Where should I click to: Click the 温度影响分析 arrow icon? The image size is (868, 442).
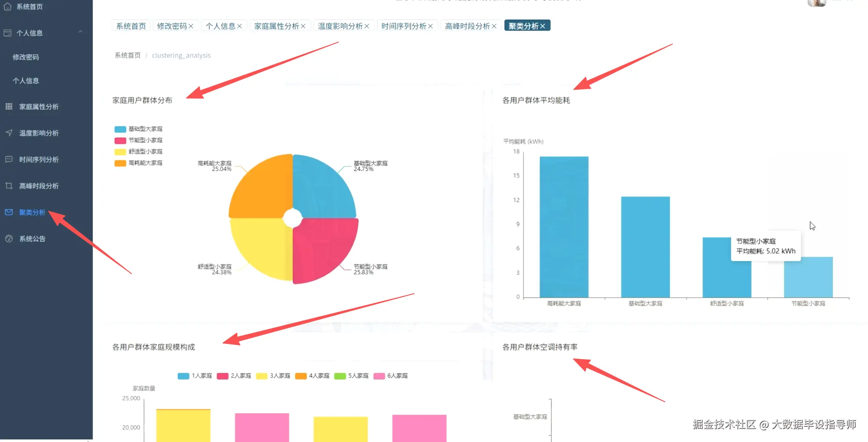8,133
